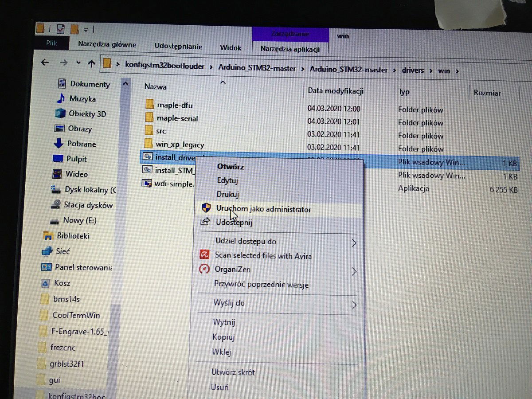Choose Otwórz in context menu
The image size is (532, 399).
230,166
